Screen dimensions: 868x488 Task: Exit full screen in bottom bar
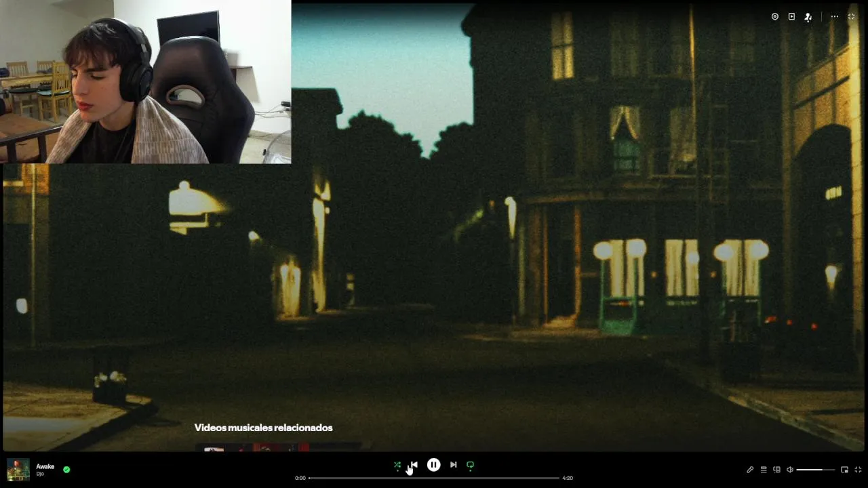(858, 470)
